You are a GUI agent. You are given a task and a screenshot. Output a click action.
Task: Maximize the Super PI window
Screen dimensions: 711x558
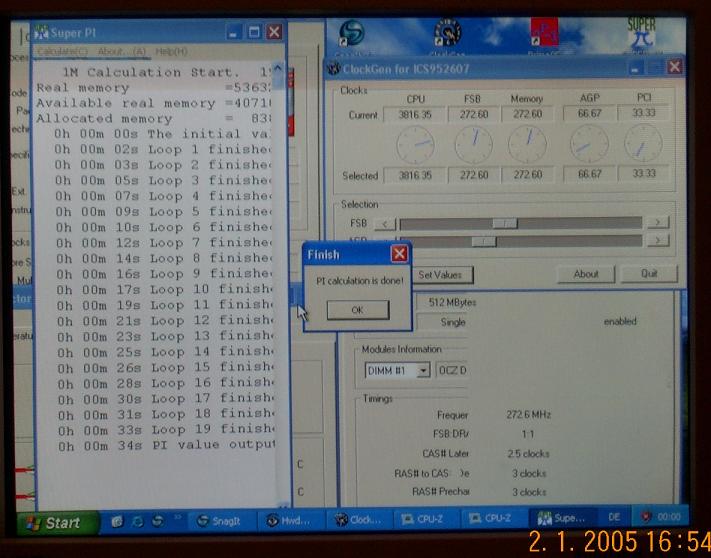point(254,32)
